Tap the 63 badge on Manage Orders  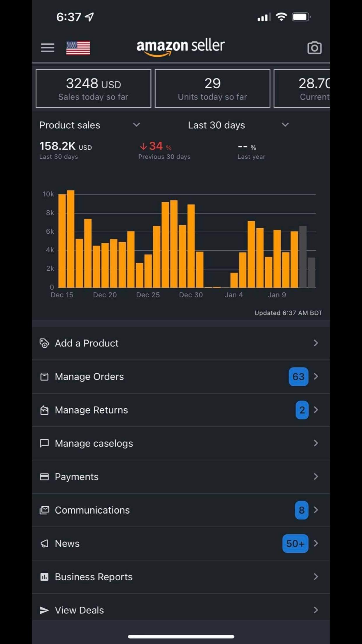298,377
